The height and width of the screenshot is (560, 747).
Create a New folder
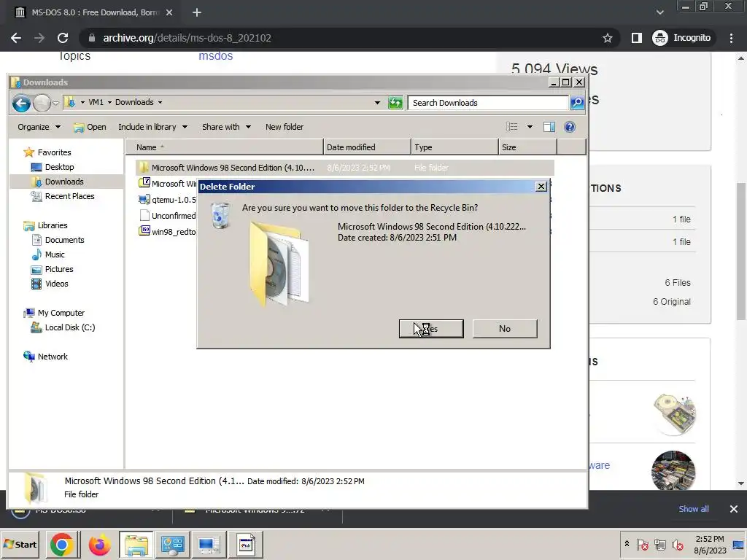285,127
